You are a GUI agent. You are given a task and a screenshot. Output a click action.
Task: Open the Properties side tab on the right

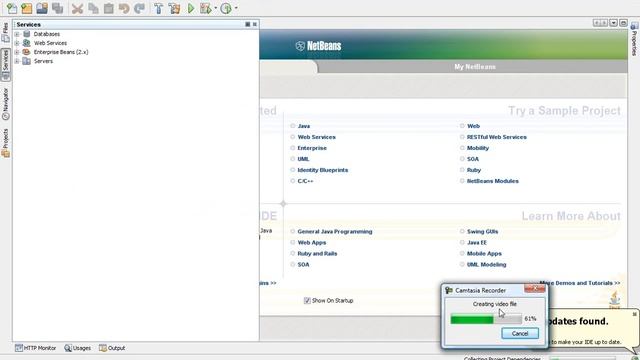click(634, 40)
